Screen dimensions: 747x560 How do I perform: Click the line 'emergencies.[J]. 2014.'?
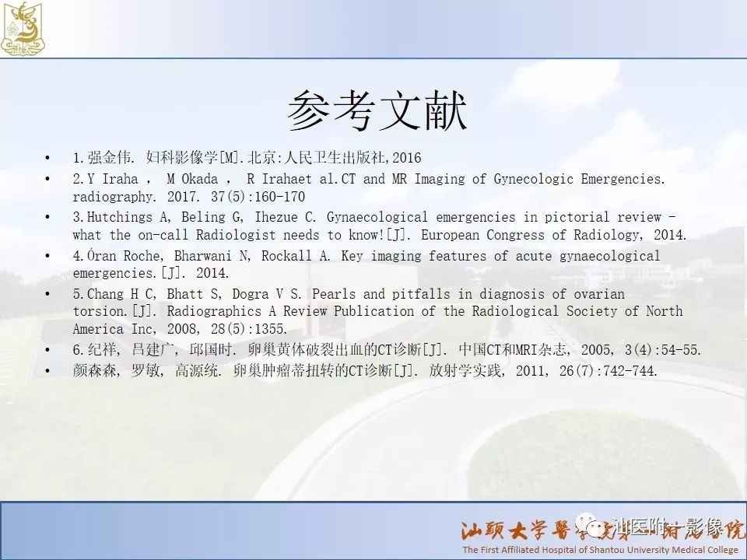tap(151, 273)
